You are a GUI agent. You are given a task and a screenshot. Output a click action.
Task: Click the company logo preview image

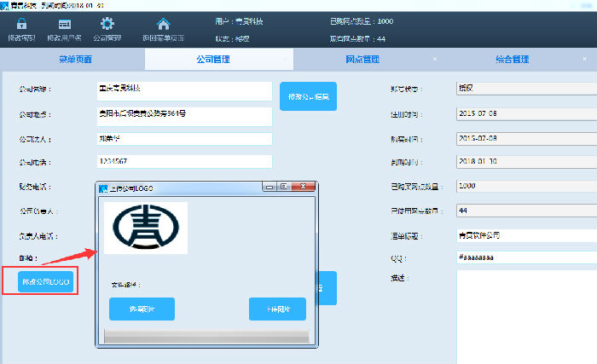pos(146,227)
